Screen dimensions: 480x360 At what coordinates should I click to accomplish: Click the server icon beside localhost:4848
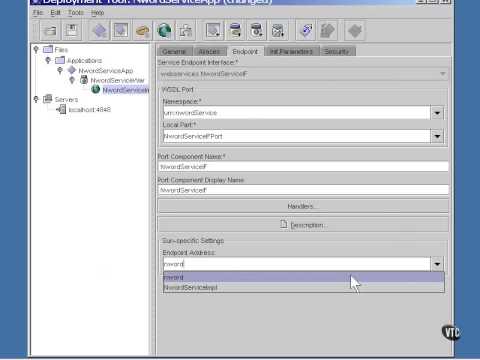(x=61, y=109)
